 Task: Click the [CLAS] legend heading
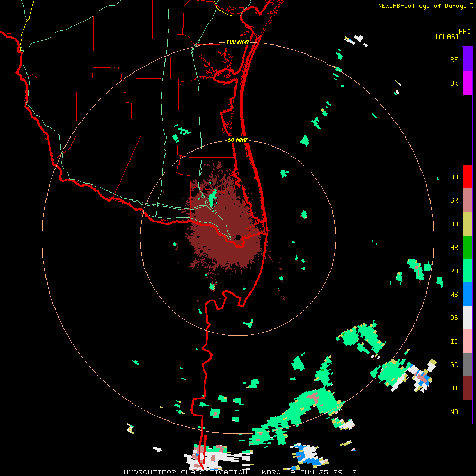click(447, 36)
